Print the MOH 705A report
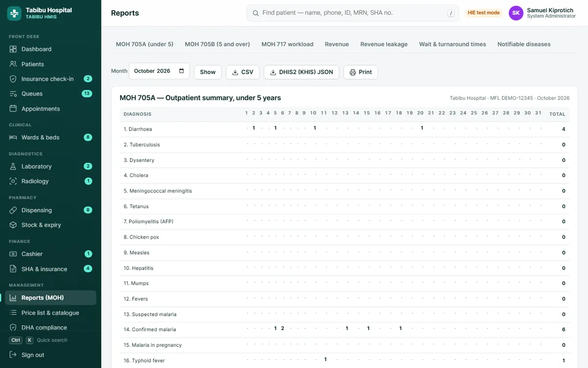This screenshot has width=588, height=368. [x=361, y=72]
